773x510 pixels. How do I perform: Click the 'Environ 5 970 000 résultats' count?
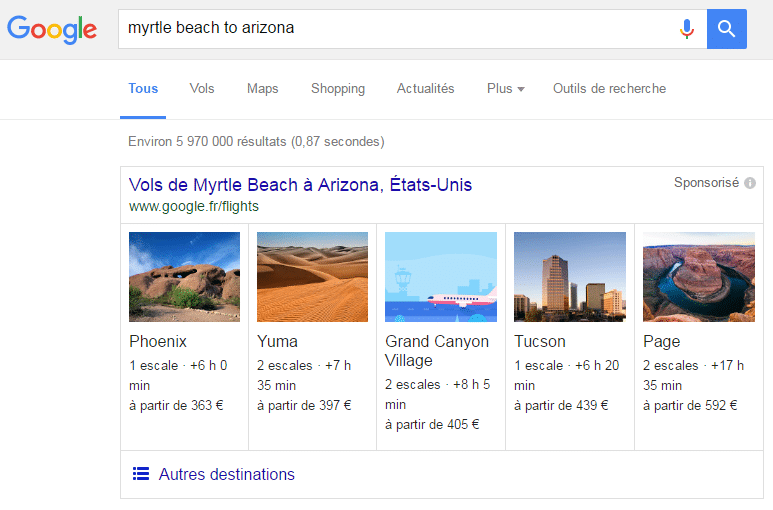coord(207,142)
